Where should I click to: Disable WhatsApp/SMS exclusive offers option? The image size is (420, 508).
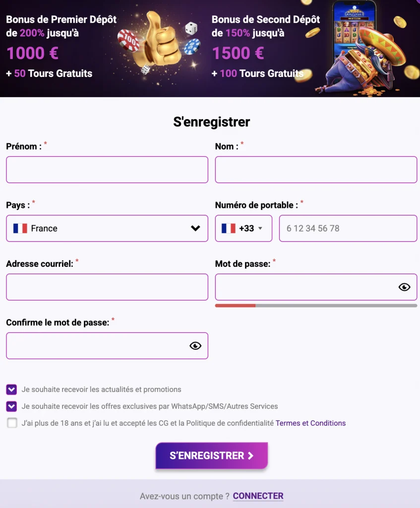(11, 406)
